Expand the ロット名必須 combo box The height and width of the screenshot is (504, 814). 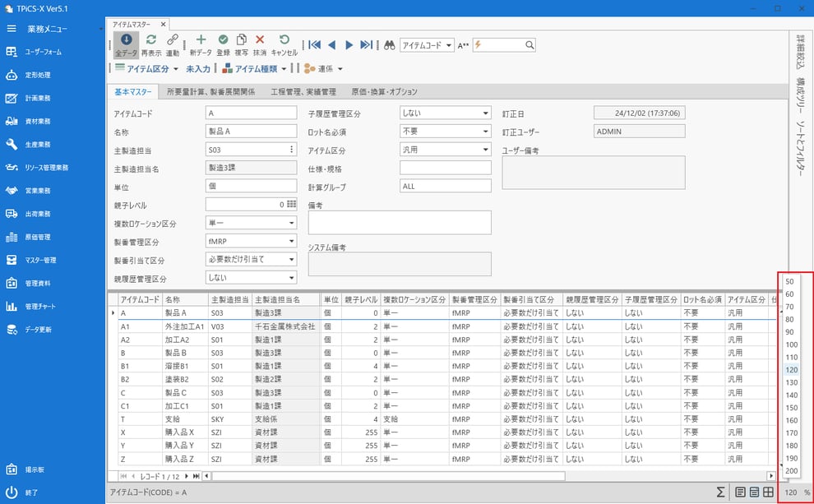(x=486, y=132)
